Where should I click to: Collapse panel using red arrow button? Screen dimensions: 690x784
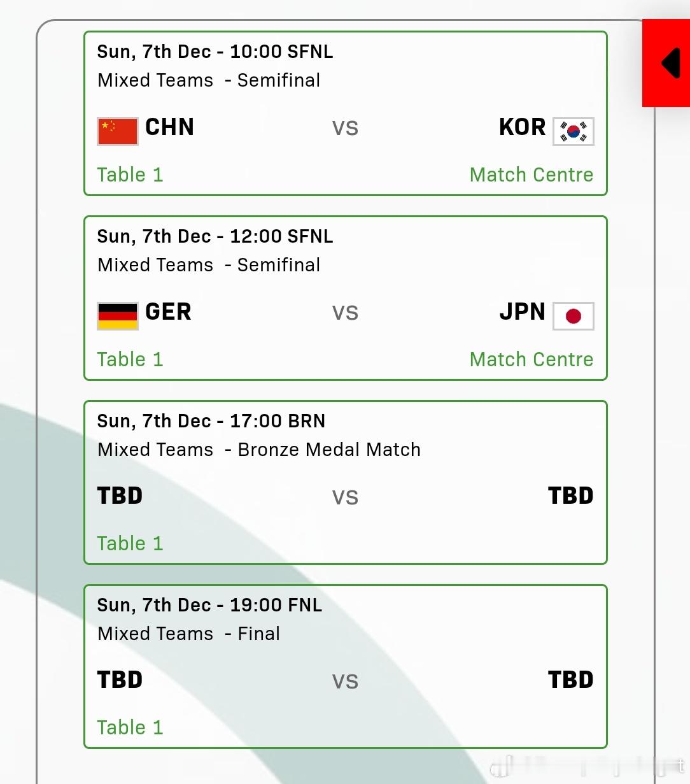[x=666, y=63]
